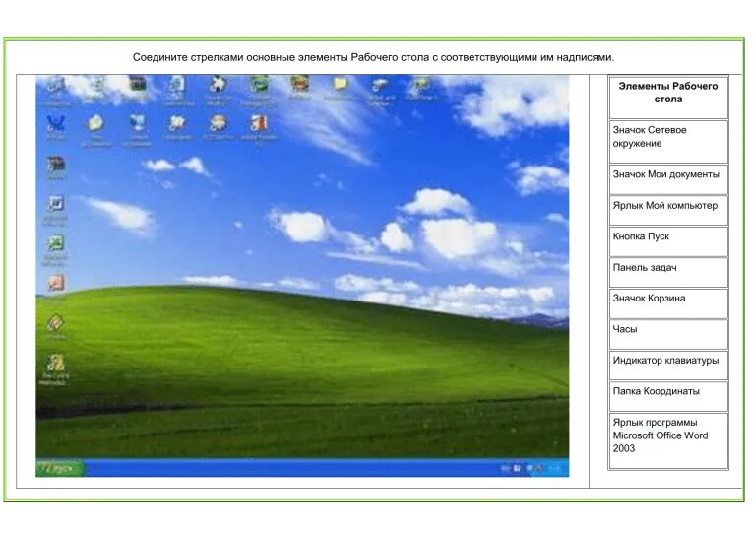Click the 'Соедините стрелками' instruction line
Viewport: 756px width, 535px height.
[373, 57]
